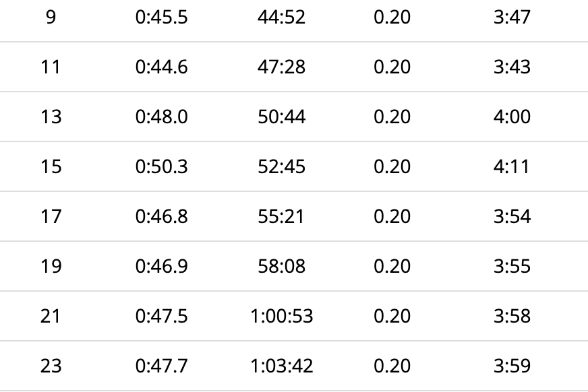Click pace value 3:59

512,366
